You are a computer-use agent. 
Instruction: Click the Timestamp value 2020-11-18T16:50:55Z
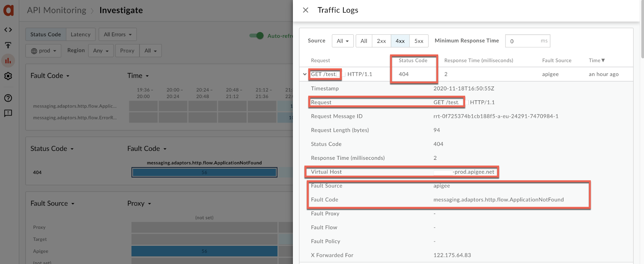464,88
